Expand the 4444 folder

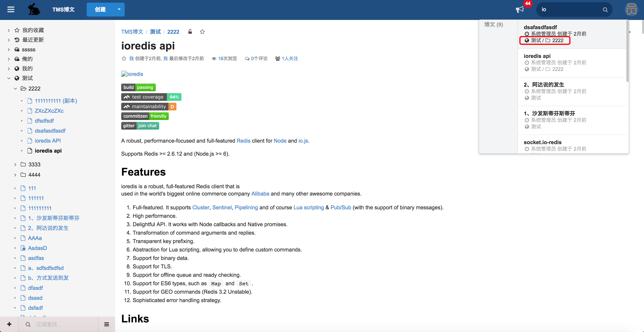pyautogui.click(x=15, y=175)
